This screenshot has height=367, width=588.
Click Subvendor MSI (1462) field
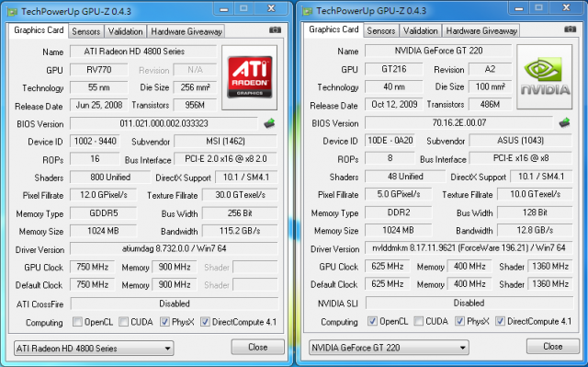(x=225, y=142)
